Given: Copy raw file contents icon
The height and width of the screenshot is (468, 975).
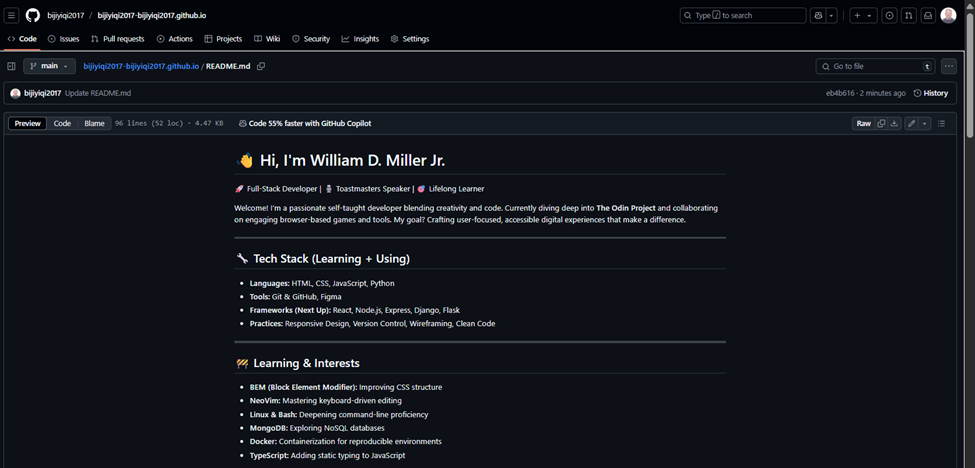Looking at the screenshot, I should point(881,124).
